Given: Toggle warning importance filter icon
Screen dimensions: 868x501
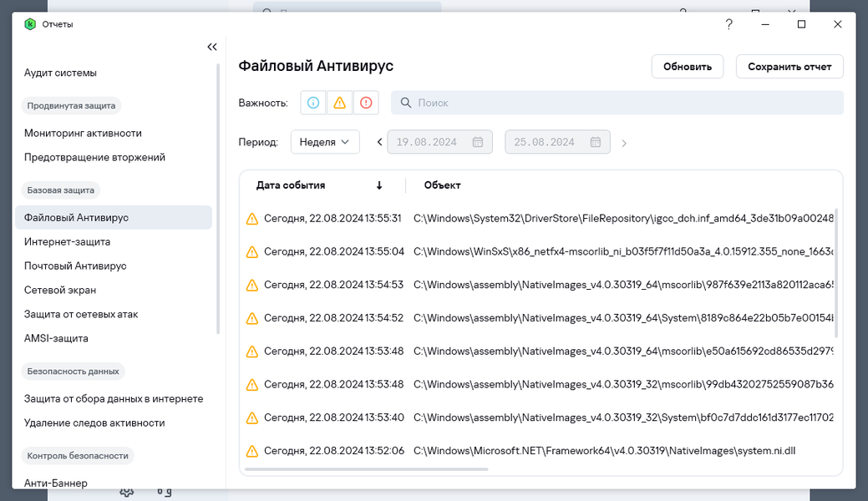Looking at the screenshot, I should coord(339,103).
